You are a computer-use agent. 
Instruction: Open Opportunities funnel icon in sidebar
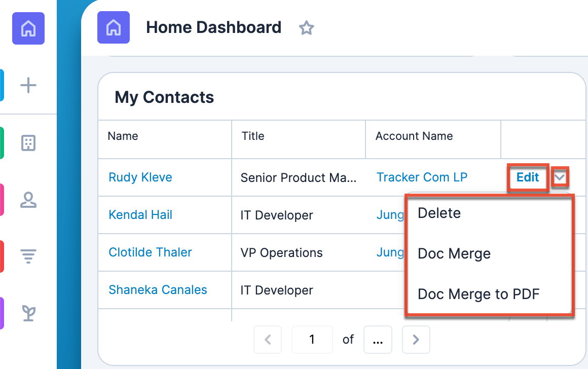[x=28, y=256]
